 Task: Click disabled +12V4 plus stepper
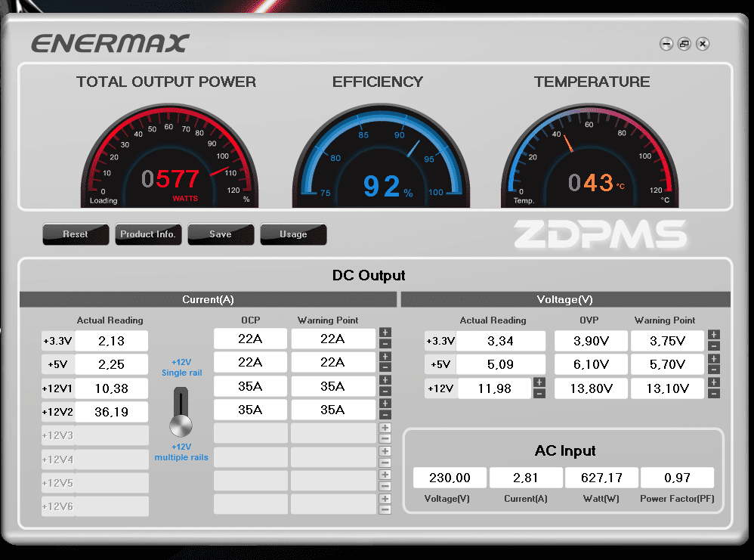point(385,451)
